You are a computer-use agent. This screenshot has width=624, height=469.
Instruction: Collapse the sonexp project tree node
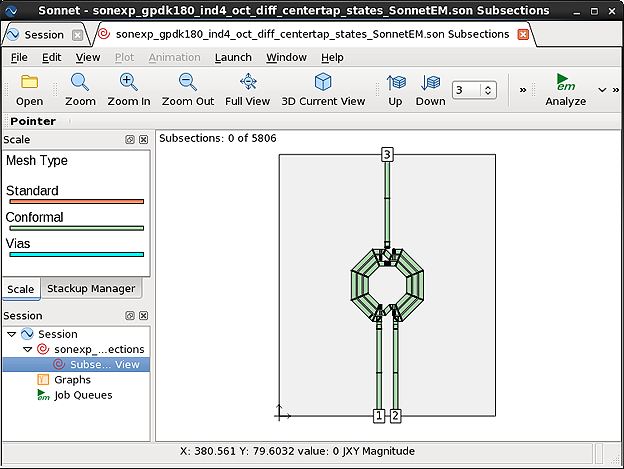click(x=27, y=350)
